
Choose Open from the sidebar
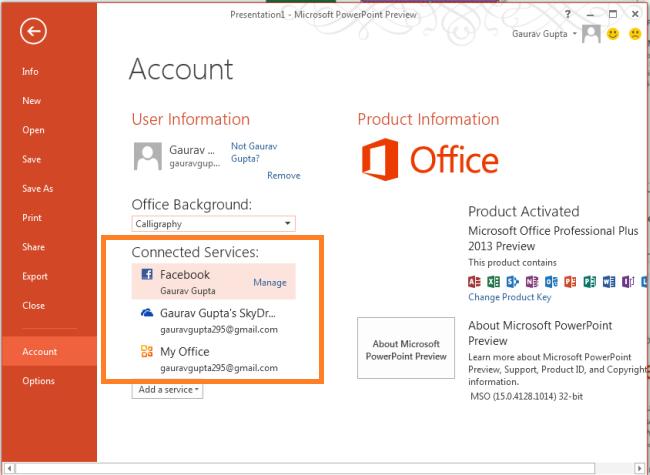(x=33, y=130)
